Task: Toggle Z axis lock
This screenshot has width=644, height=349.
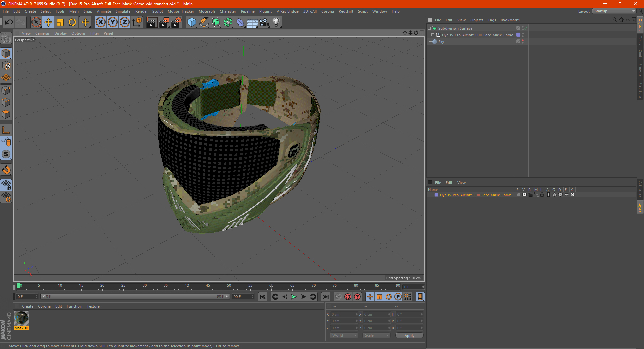Action: coord(124,22)
